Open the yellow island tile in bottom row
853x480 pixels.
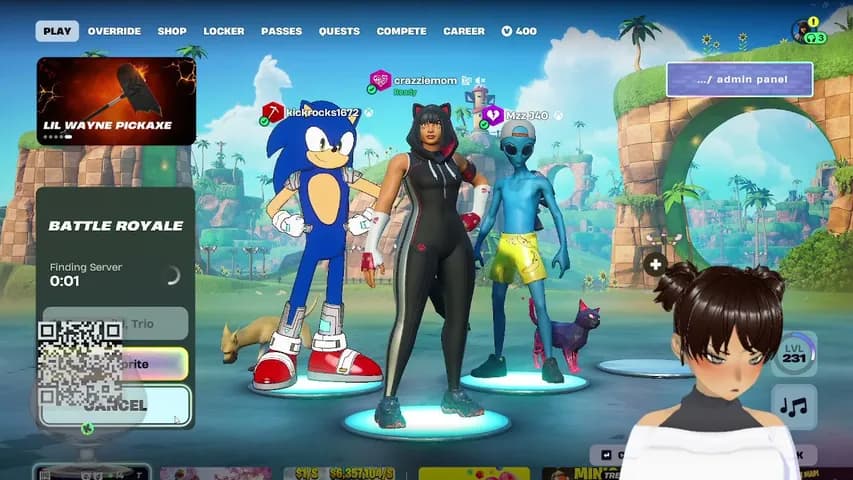pos(474,473)
